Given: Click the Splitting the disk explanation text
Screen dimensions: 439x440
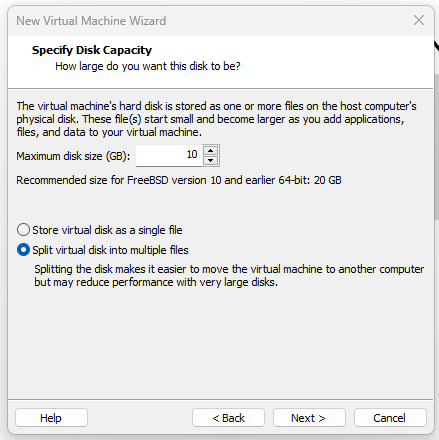Looking at the screenshot, I should coord(229,276).
